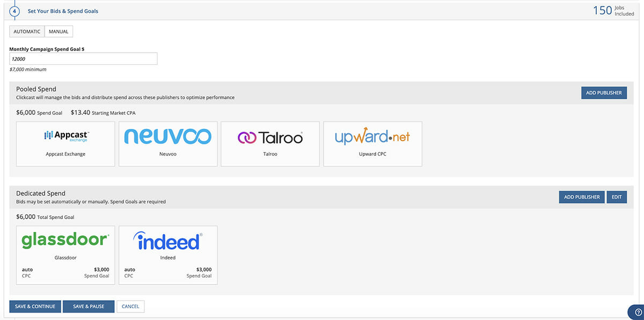This screenshot has height=320, width=644.
Task: Open the Glassdoor publisher logo
Action: [65, 240]
